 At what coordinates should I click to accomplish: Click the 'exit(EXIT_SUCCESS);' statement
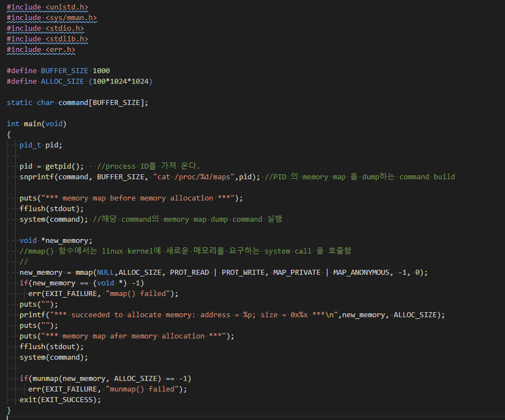coord(60,400)
